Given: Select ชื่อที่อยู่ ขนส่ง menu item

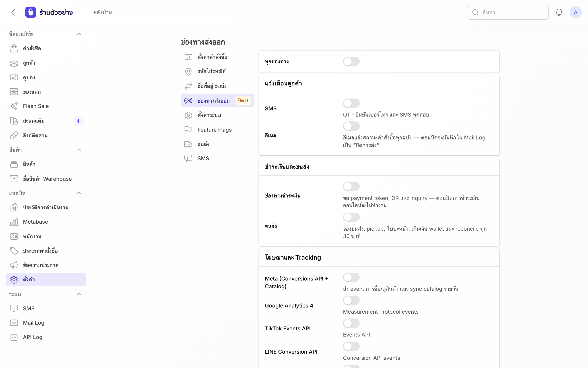Looking at the screenshot, I should click(x=217, y=86).
